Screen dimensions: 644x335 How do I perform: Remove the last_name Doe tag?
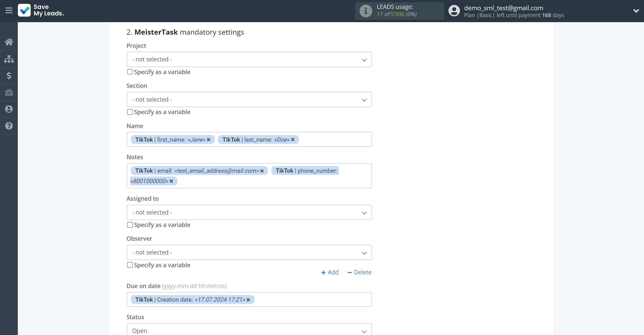tap(293, 140)
